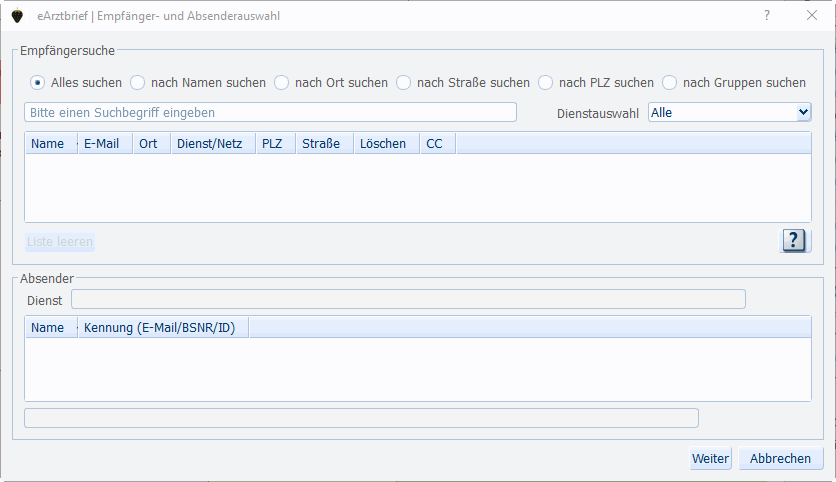The width and height of the screenshot is (836, 482).
Task: Enable 'nach PLZ suchen' radio option
Action: pos(545,83)
